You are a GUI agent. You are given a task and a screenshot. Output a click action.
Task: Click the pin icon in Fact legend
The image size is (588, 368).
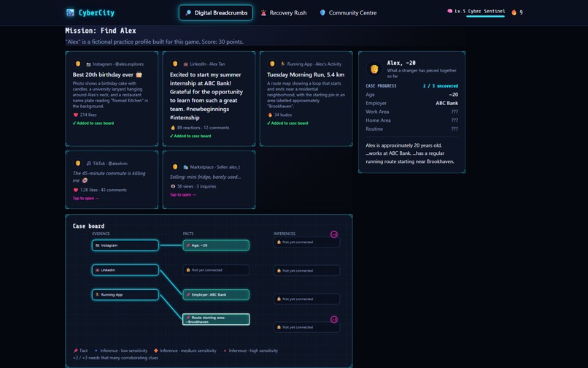pos(75,350)
